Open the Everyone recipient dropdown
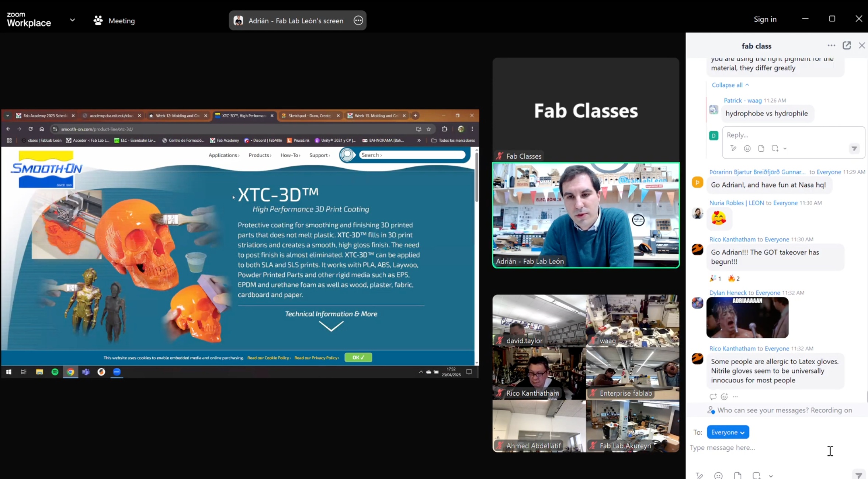Viewport: 868px width, 479px height. click(x=728, y=432)
